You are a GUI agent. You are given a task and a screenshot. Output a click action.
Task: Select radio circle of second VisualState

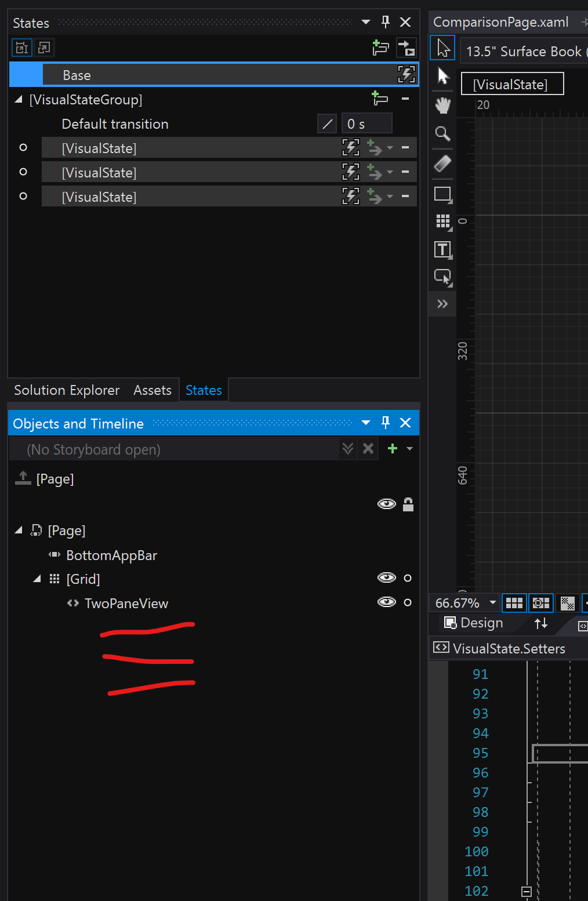pos(23,172)
